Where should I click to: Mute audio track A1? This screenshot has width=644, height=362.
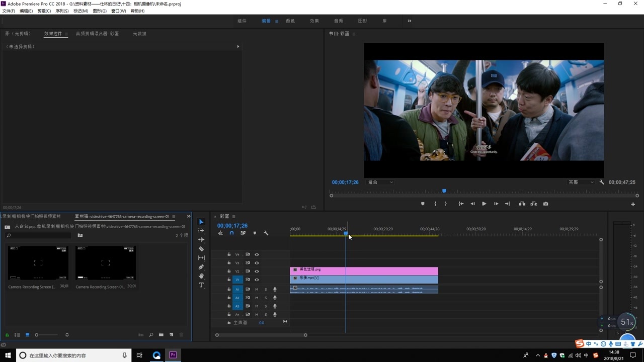tap(257, 290)
